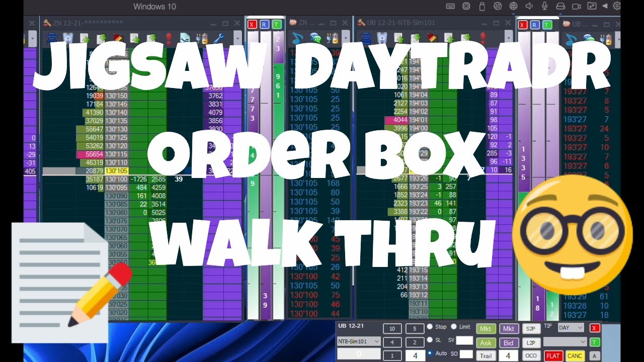Click the chat bubbles icon in ZN tape window
This screenshot has width=644, height=362.
(x=316, y=39)
